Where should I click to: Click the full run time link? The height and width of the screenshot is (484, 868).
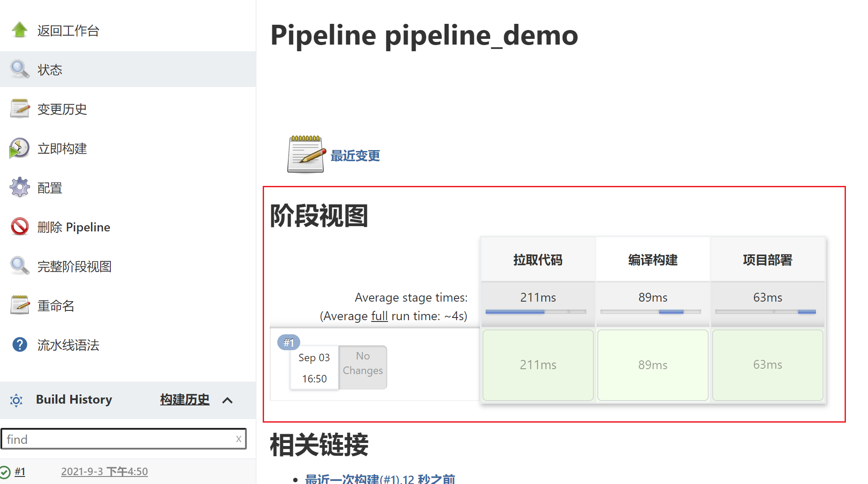click(379, 316)
